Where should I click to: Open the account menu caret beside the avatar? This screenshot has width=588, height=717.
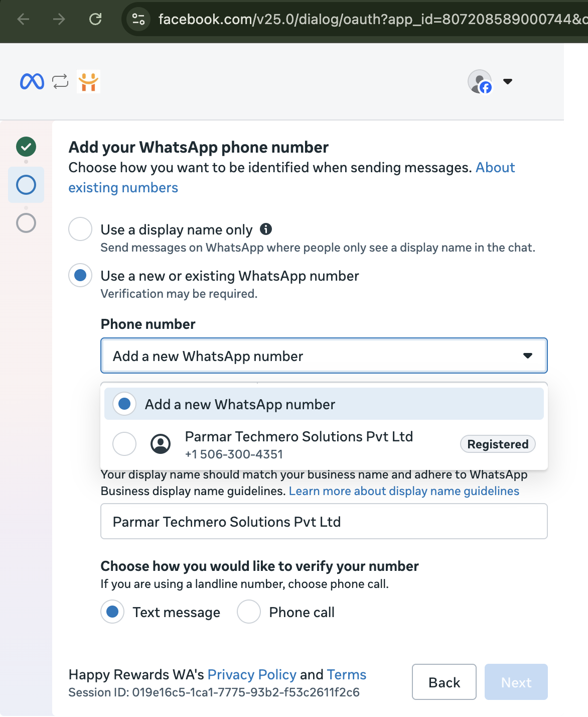(x=508, y=81)
